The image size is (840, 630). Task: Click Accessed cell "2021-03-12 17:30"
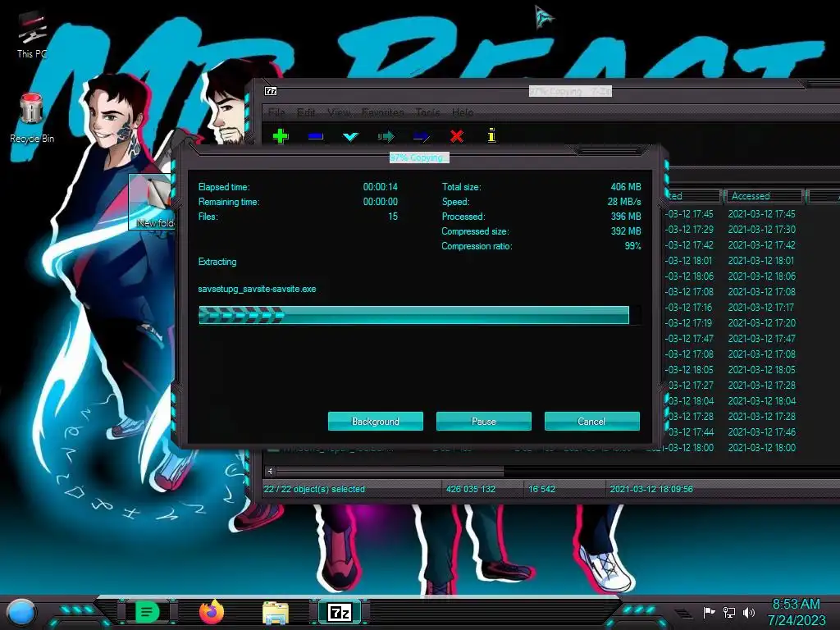point(762,230)
